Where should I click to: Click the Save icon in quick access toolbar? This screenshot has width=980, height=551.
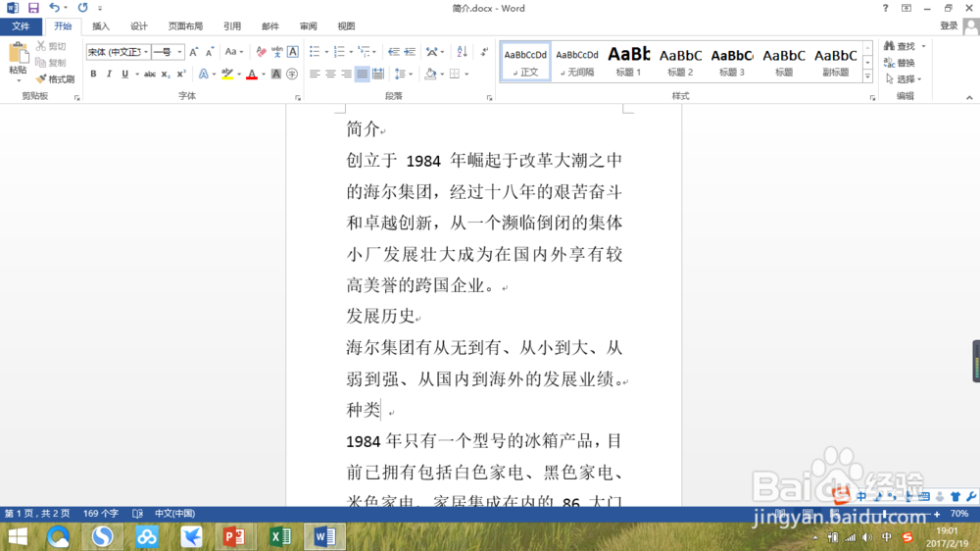pyautogui.click(x=33, y=8)
